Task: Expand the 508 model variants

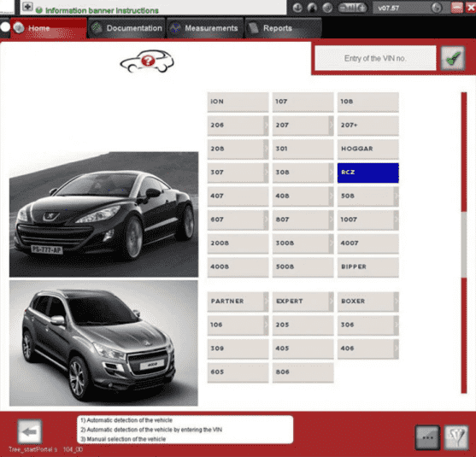Action: pos(397,196)
